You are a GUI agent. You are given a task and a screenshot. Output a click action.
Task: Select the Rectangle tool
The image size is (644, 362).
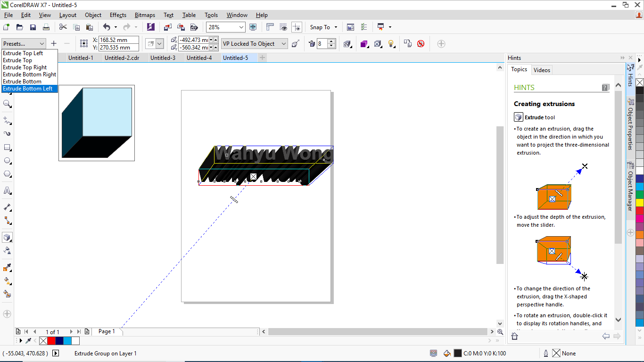pyautogui.click(x=8, y=147)
